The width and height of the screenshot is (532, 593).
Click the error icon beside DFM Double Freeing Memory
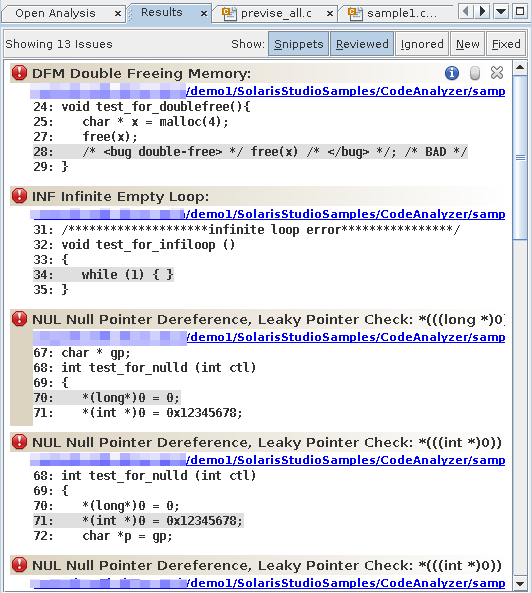[19, 73]
